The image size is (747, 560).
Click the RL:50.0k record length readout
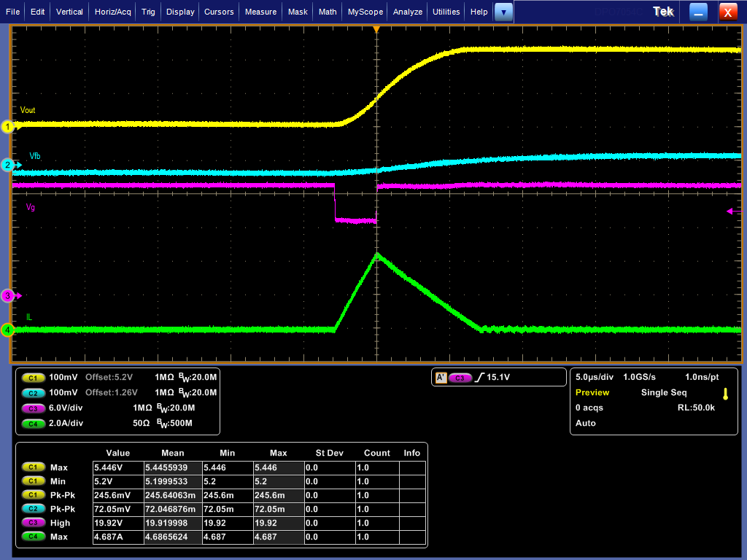coord(696,408)
